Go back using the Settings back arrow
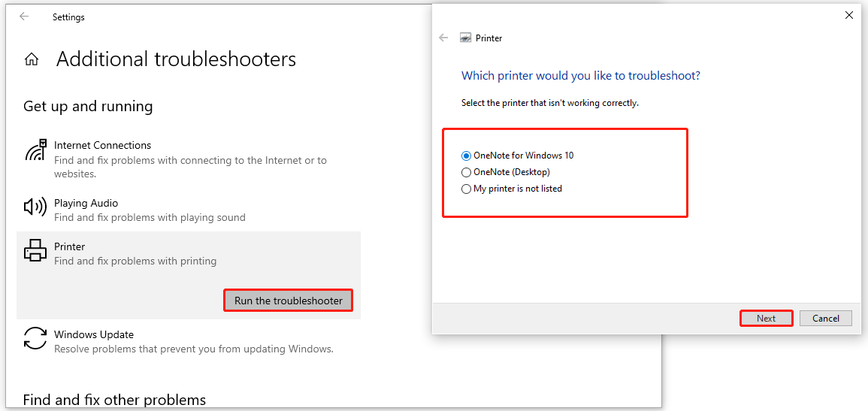The image size is (868, 411). 24,17
